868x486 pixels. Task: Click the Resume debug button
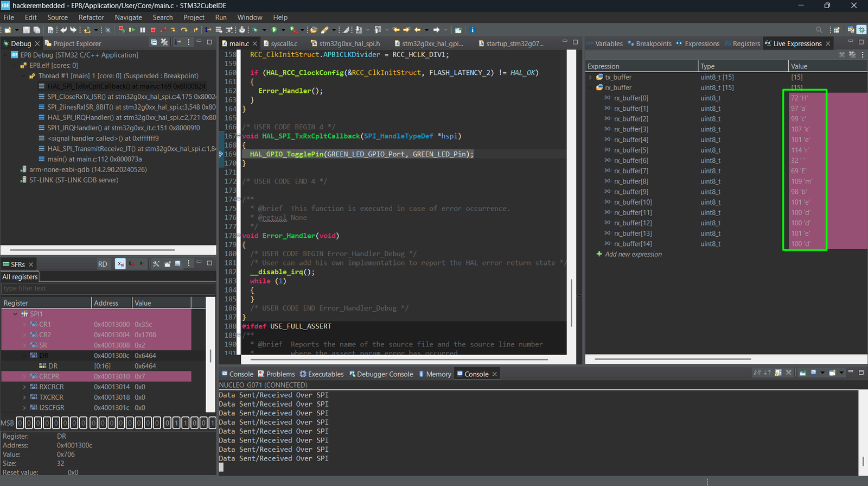tap(132, 30)
